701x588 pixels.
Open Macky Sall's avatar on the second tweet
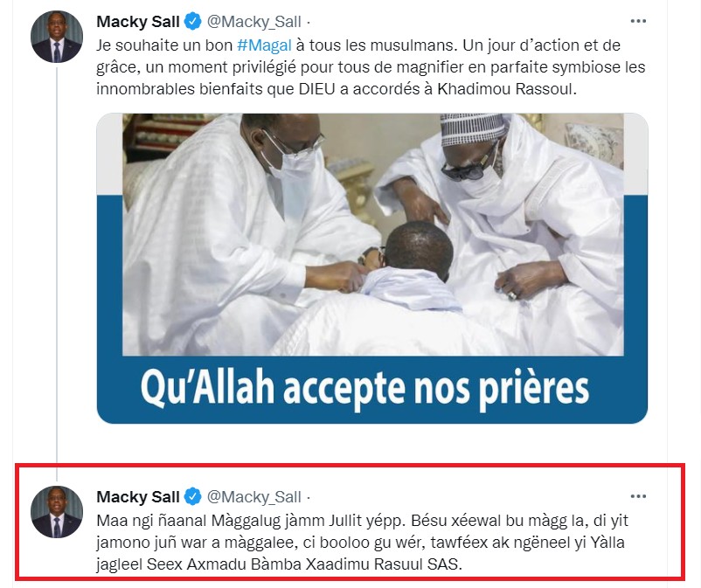click(x=56, y=512)
